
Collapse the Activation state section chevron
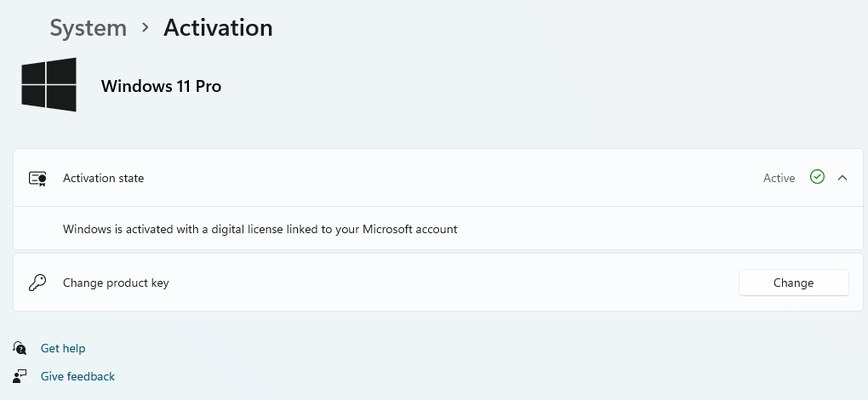click(x=842, y=178)
